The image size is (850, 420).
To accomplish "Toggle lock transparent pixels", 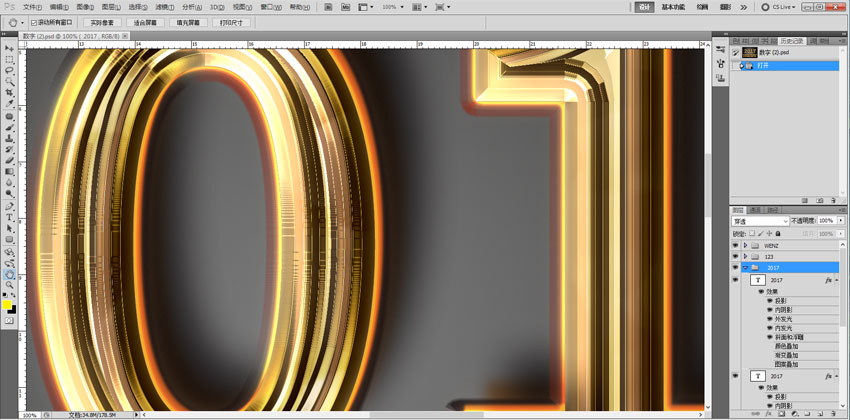I will pos(752,234).
